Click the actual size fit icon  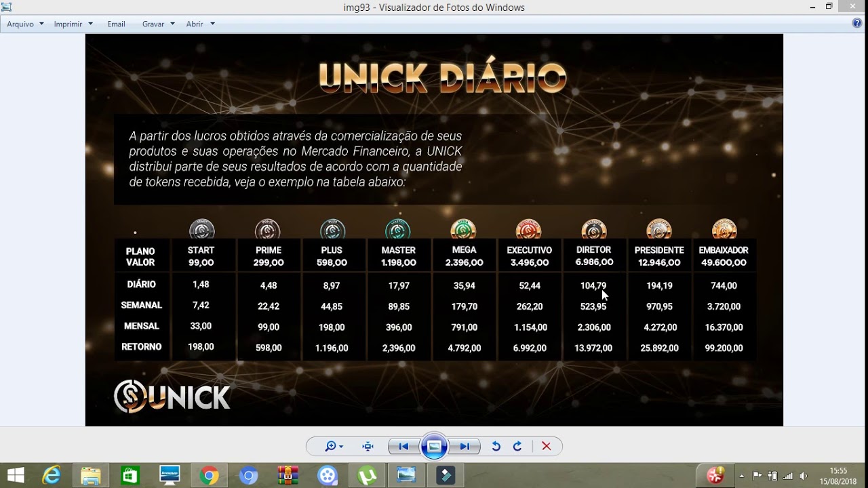coord(368,446)
